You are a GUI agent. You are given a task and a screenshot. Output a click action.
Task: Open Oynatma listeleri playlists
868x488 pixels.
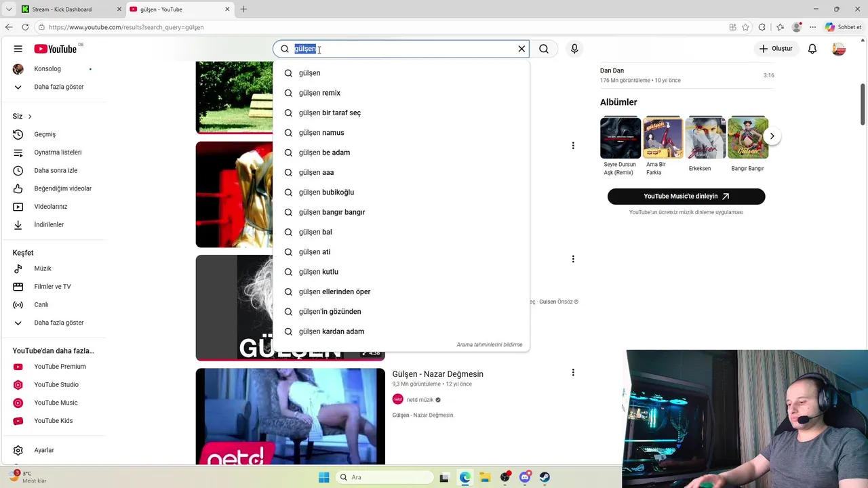(x=56, y=152)
